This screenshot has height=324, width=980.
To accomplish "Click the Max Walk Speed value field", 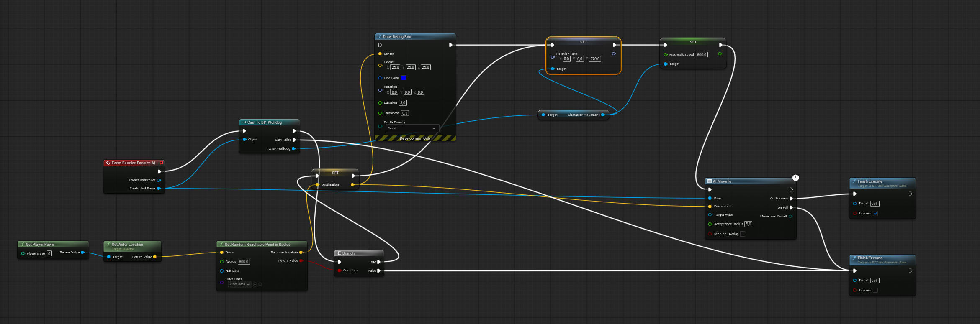I will tap(702, 55).
